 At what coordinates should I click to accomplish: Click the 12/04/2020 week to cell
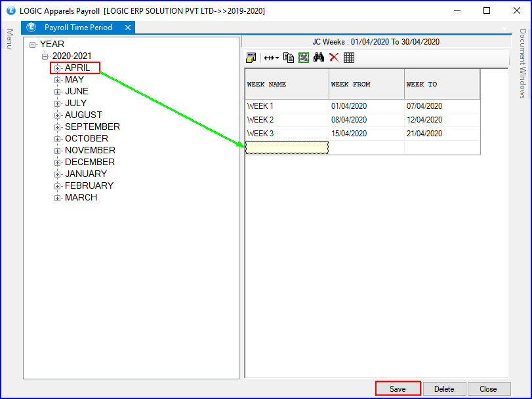pos(442,120)
